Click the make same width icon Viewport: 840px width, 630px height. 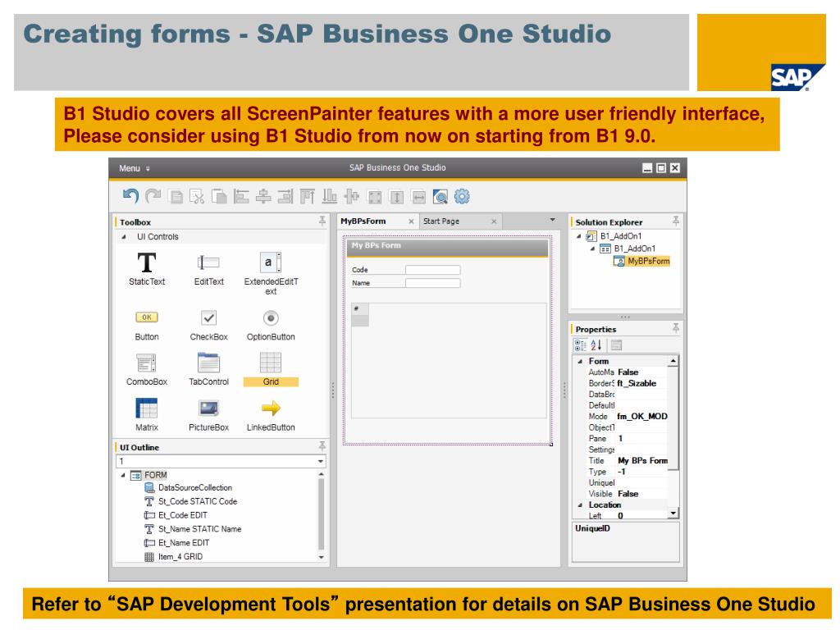point(418,197)
